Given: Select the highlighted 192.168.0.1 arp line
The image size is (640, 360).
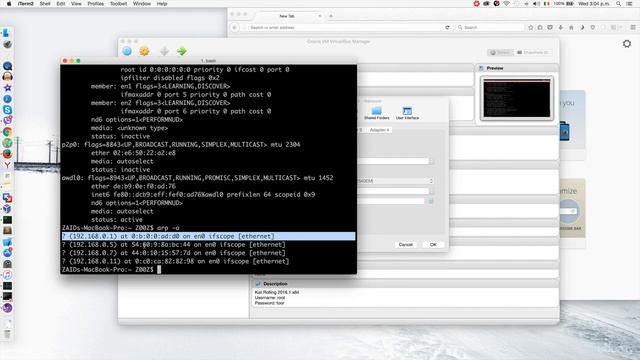Looking at the screenshot, I should point(209,236).
